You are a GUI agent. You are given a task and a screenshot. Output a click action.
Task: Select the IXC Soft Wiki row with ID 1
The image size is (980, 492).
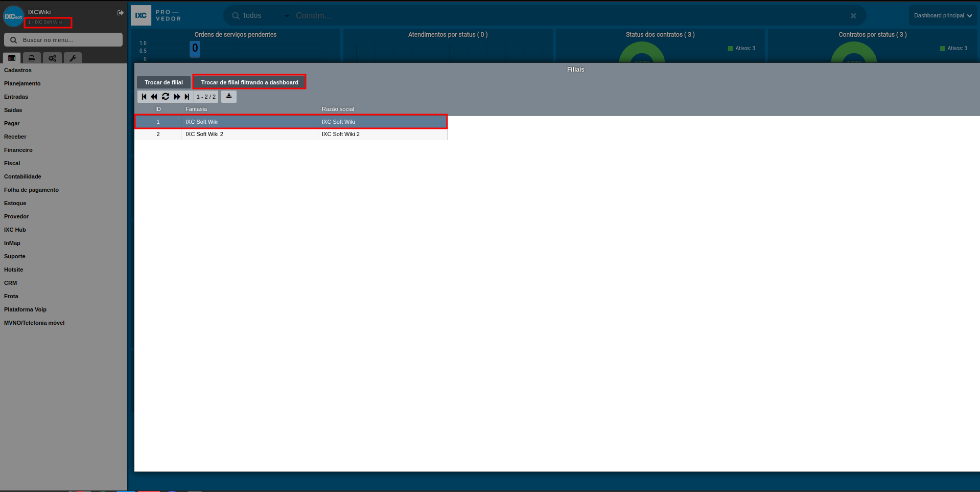[291, 122]
